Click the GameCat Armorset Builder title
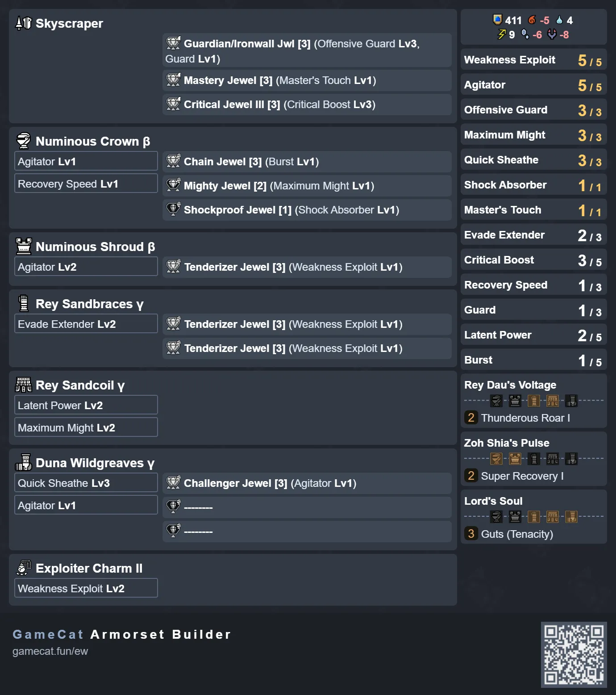 tap(121, 634)
